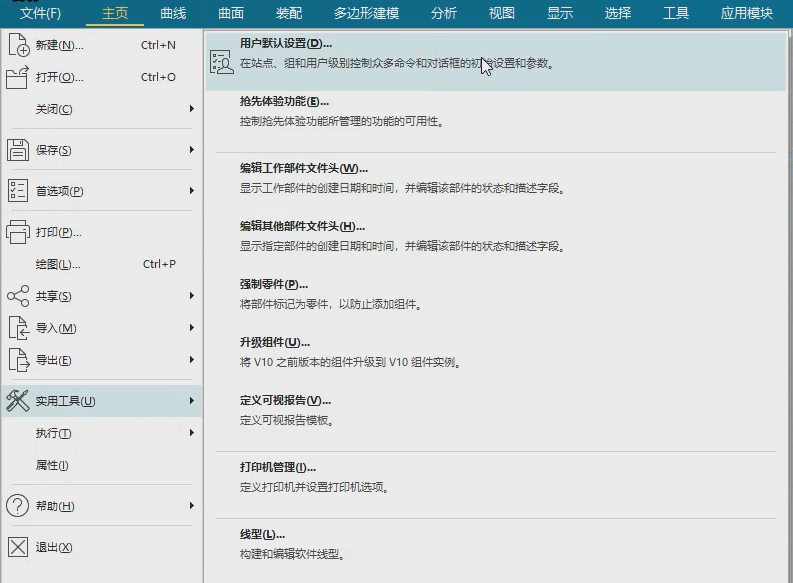Click the Import file icon

point(18,328)
